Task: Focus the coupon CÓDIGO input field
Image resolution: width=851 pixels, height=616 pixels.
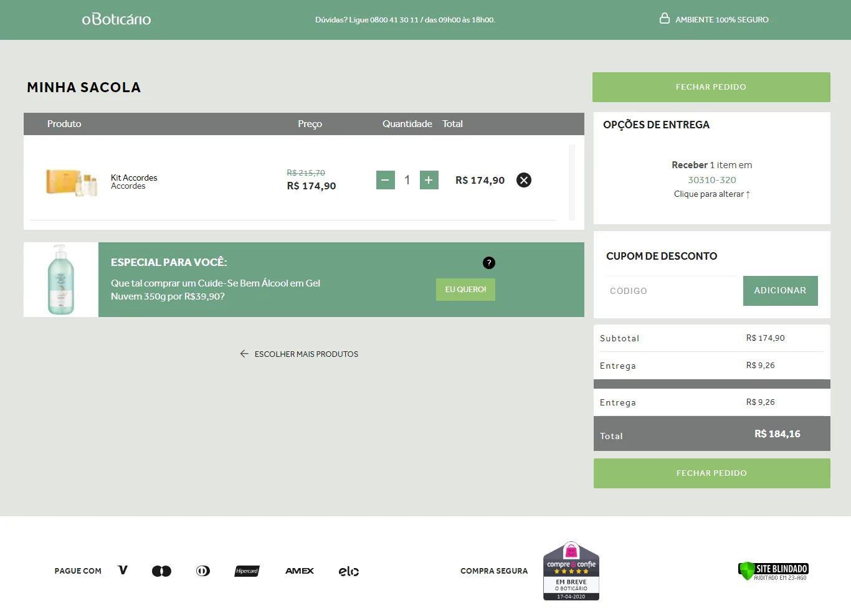Action: click(x=672, y=291)
